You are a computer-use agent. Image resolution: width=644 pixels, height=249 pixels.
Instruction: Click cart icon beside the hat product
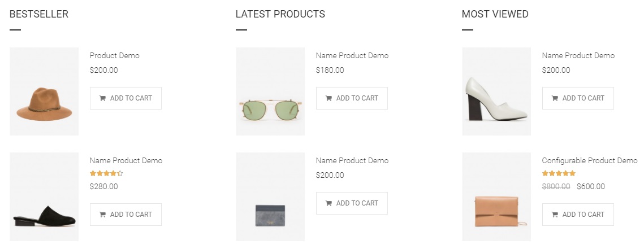point(103,98)
